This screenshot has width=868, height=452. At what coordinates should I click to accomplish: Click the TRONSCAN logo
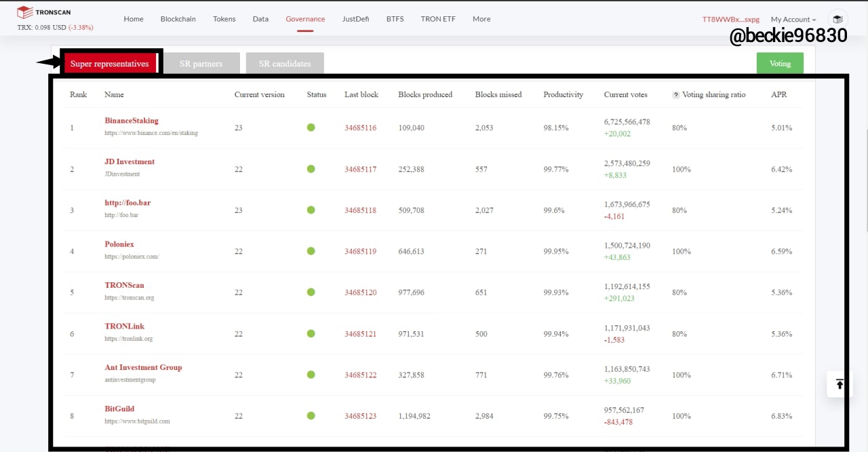click(43, 12)
